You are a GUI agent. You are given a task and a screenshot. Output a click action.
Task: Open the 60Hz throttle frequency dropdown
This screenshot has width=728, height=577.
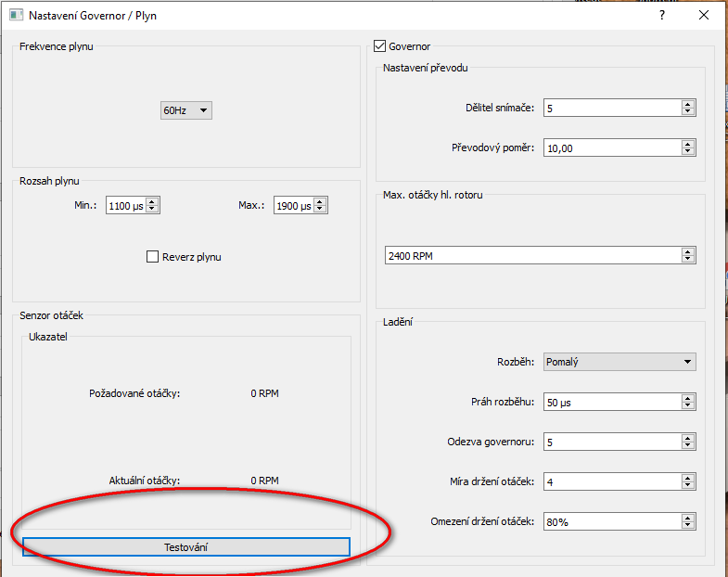(186, 110)
